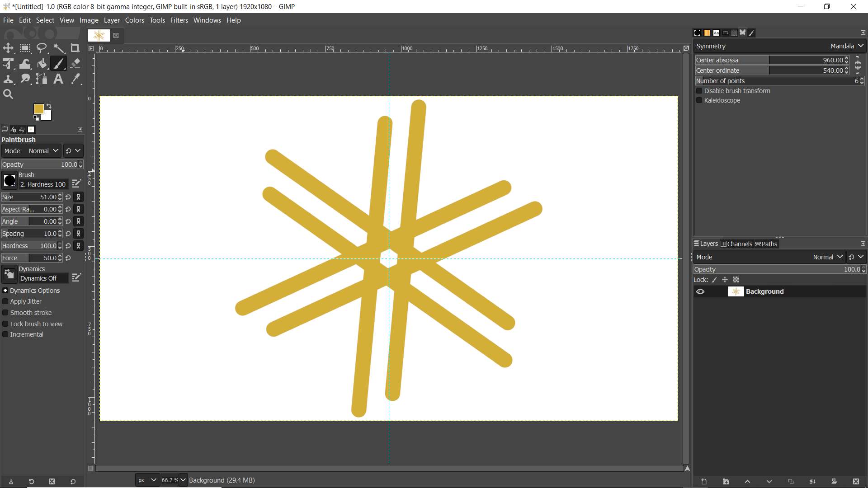Switch to the Channels tab

click(x=736, y=244)
